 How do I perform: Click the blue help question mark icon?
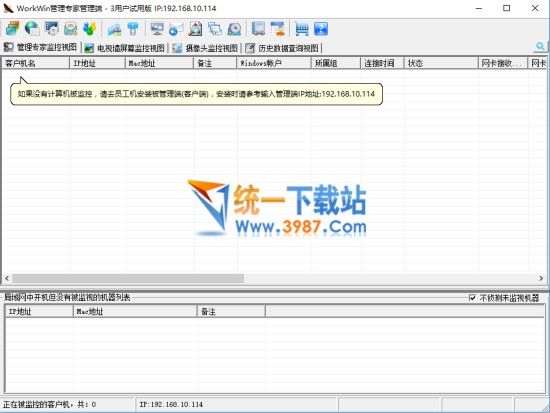321,29
